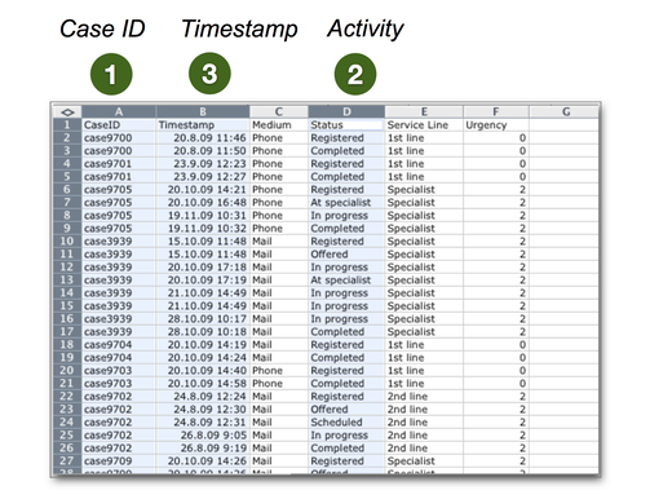
Task: Select column B header
Action: [x=201, y=112]
